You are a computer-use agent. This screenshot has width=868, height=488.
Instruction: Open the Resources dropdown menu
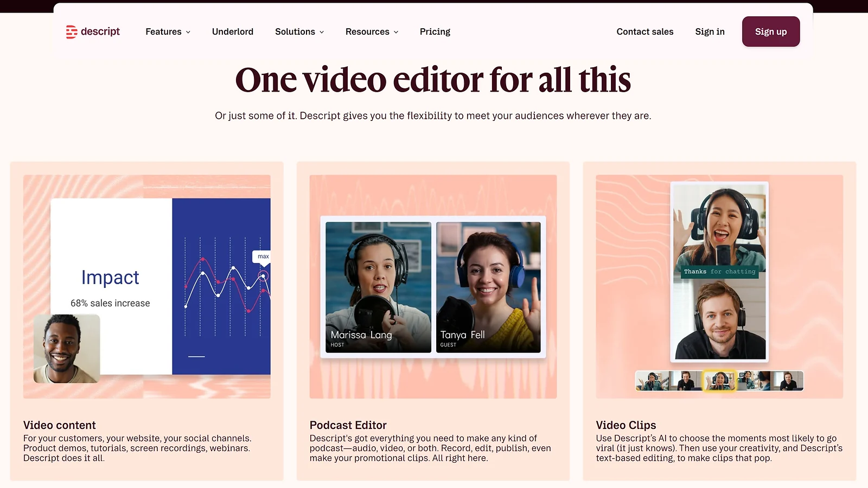pyautogui.click(x=372, y=32)
